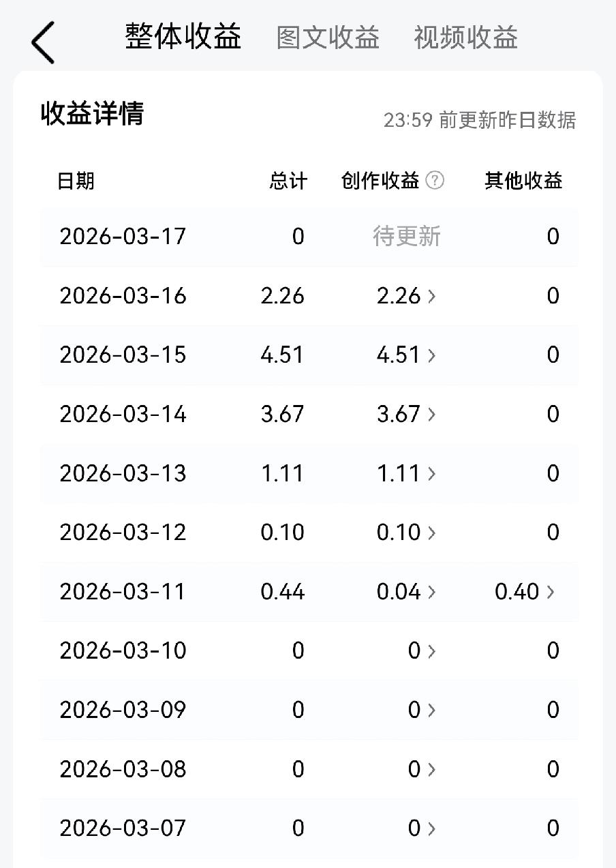This screenshot has height=868, width=616.
Task: Switch to the 视频收益 tab
Action: tap(465, 38)
